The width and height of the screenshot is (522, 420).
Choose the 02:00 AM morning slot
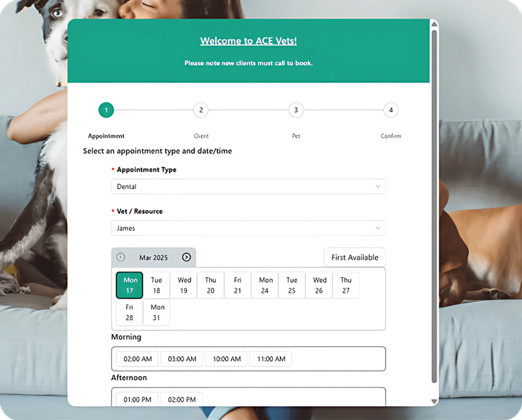pyautogui.click(x=137, y=359)
